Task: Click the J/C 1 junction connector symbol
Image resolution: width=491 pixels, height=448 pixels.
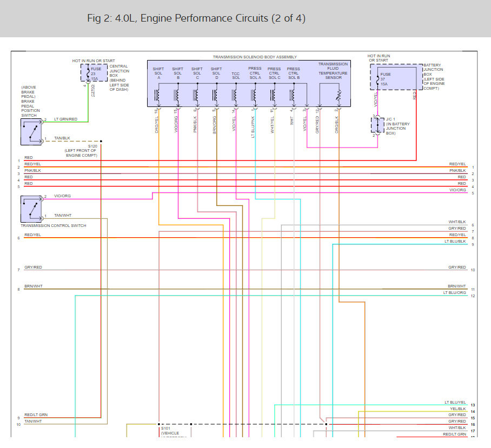Action: point(377,125)
